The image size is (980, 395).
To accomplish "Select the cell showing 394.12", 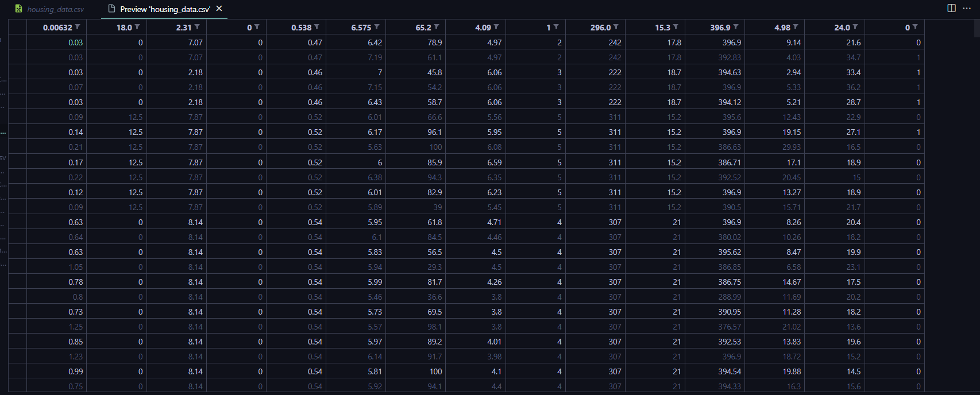I will tap(715, 102).
